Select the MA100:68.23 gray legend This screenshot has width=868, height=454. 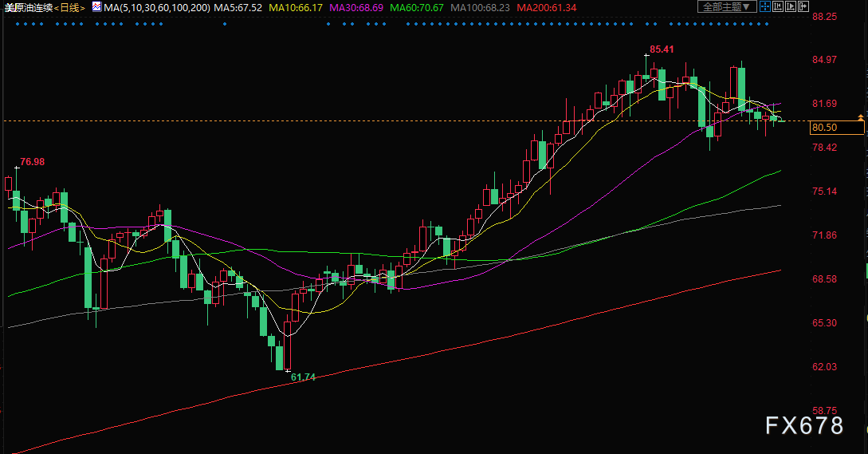483,7
